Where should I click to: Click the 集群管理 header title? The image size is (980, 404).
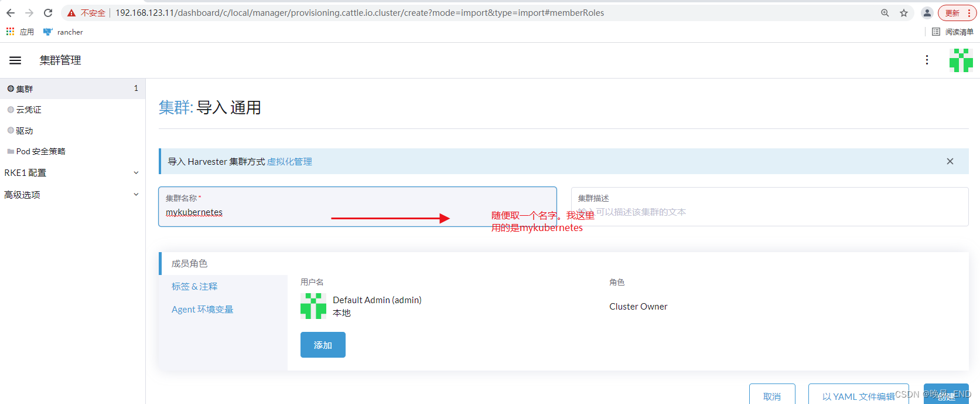[60, 60]
